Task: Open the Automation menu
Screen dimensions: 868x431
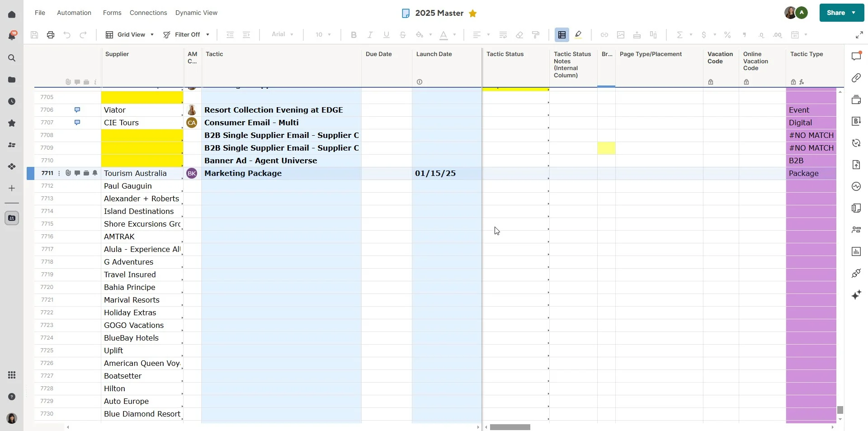Action: click(x=74, y=13)
